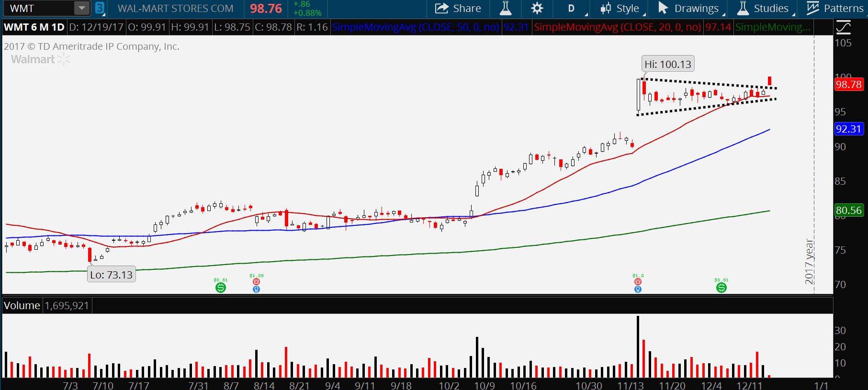Open the flask-shaped icon beside the Share button
Viewport: 868px width, 390px height.
point(506,8)
